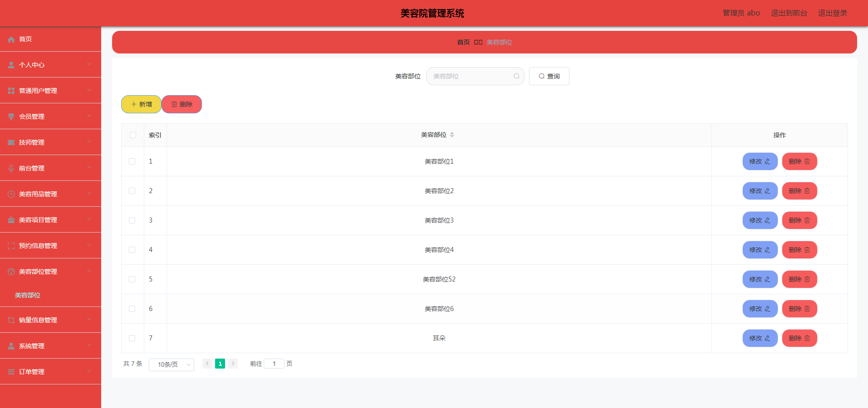Expand the 系统管理 menu section
Screen dimensions: 868x408
[x=32, y=345]
